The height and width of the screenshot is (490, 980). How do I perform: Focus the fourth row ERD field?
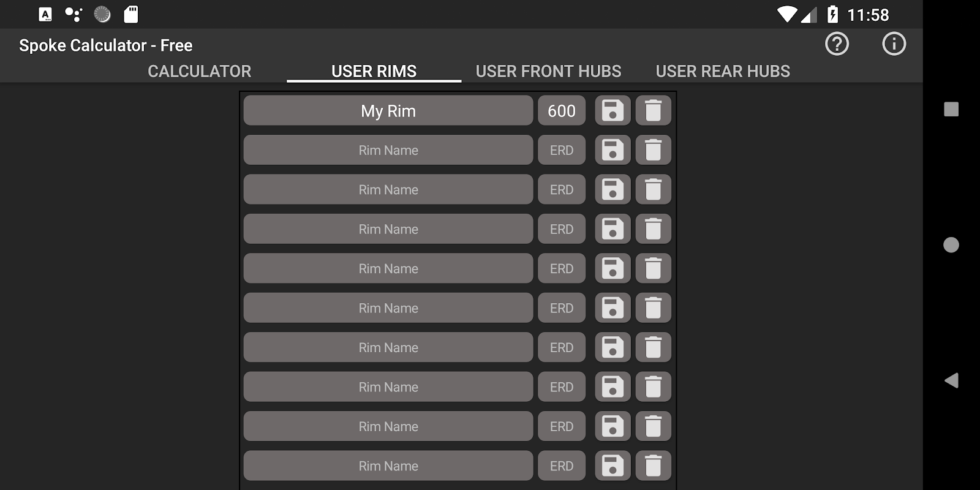tap(562, 229)
